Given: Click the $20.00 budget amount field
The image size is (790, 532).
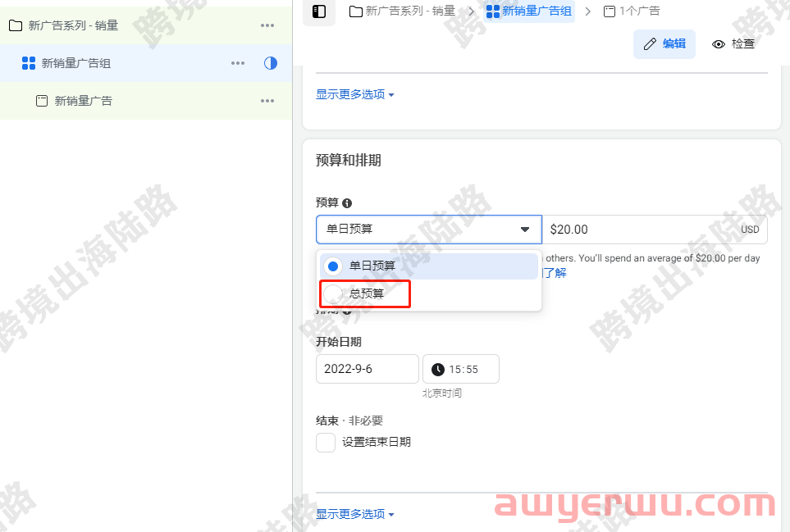Looking at the screenshot, I should point(655,229).
